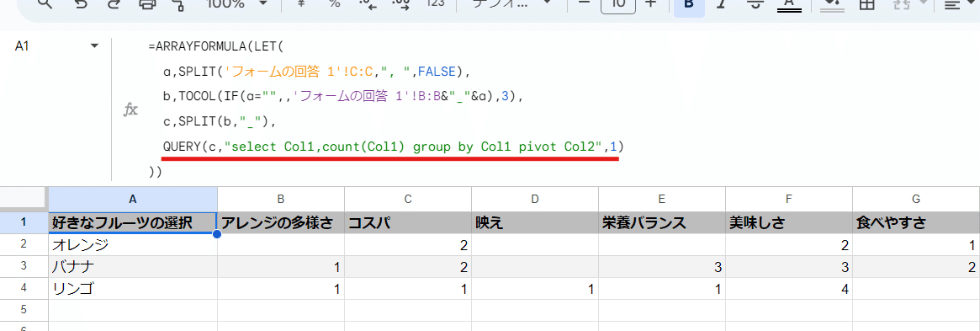Toggle bold formatting
Image resolution: width=980 pixels, height=331 pixels.
(x=689, y=5)
